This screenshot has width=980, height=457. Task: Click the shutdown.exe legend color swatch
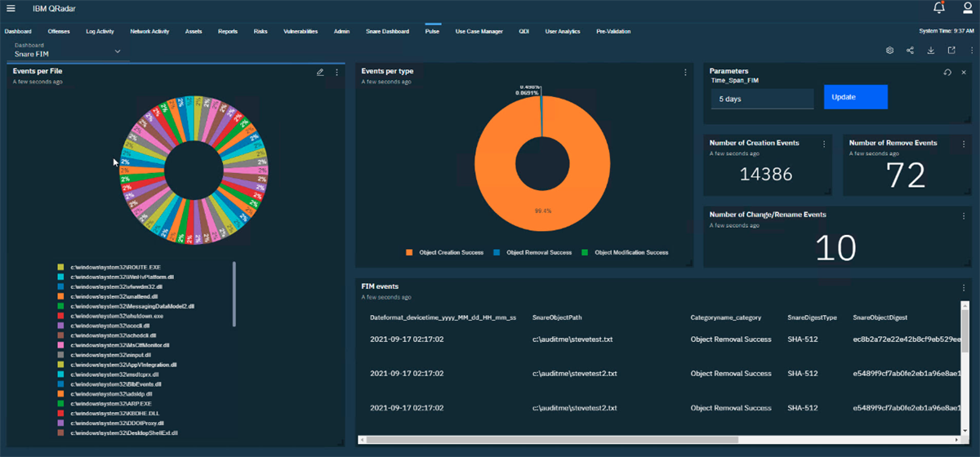coord(60,315)
